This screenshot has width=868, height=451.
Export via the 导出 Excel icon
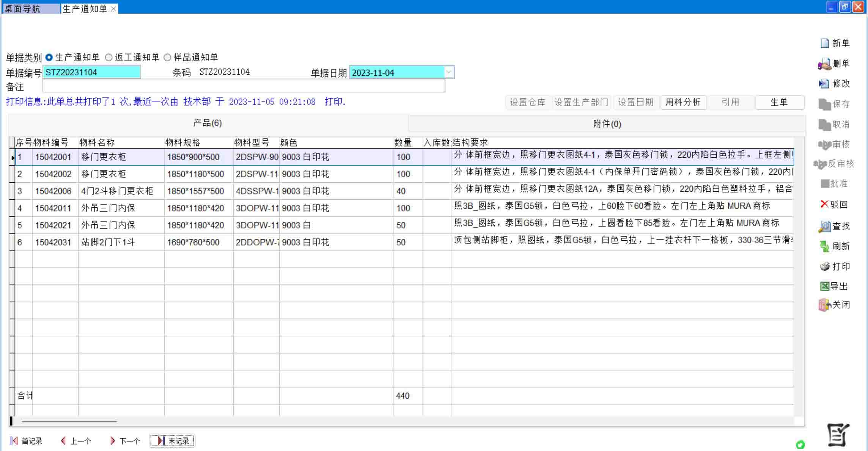point(825,286)
